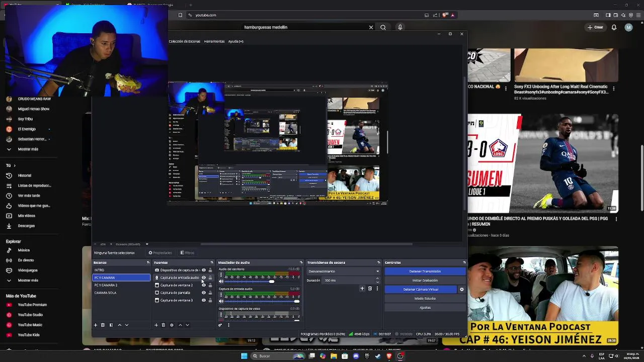644x362 pixels.
Task: Open Colección de Escenas menu
Action: [184, 41]
